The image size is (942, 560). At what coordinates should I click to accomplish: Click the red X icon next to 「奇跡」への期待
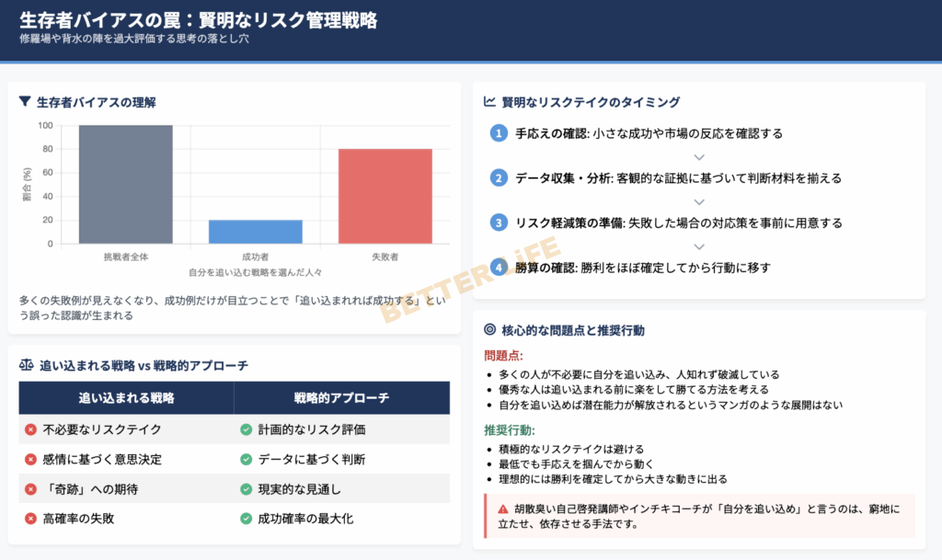click(30, 489)
